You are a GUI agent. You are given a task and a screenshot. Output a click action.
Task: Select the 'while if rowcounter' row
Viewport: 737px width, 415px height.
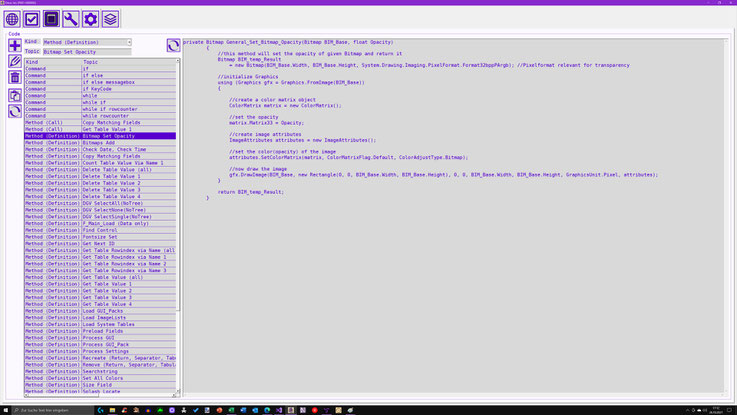100,109
